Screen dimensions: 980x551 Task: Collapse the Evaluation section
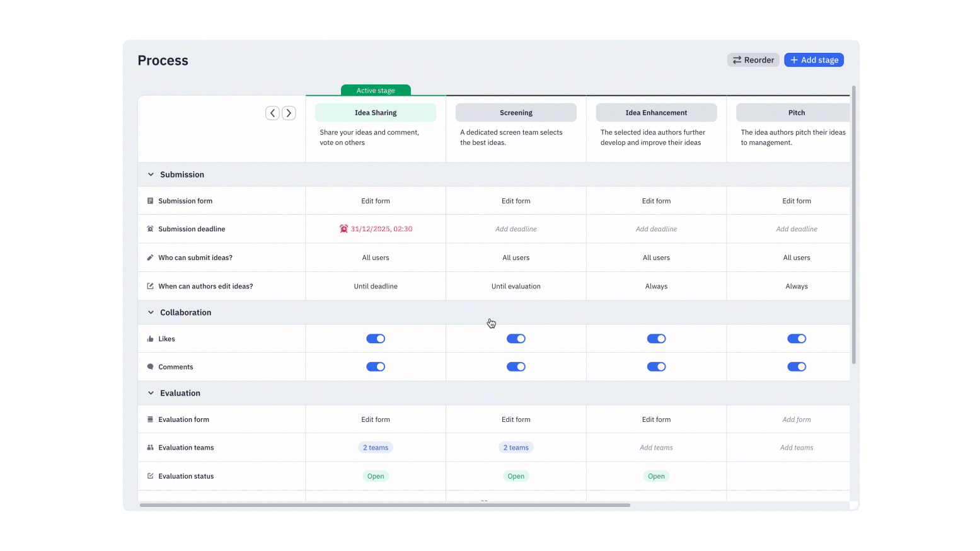[151, 392]
